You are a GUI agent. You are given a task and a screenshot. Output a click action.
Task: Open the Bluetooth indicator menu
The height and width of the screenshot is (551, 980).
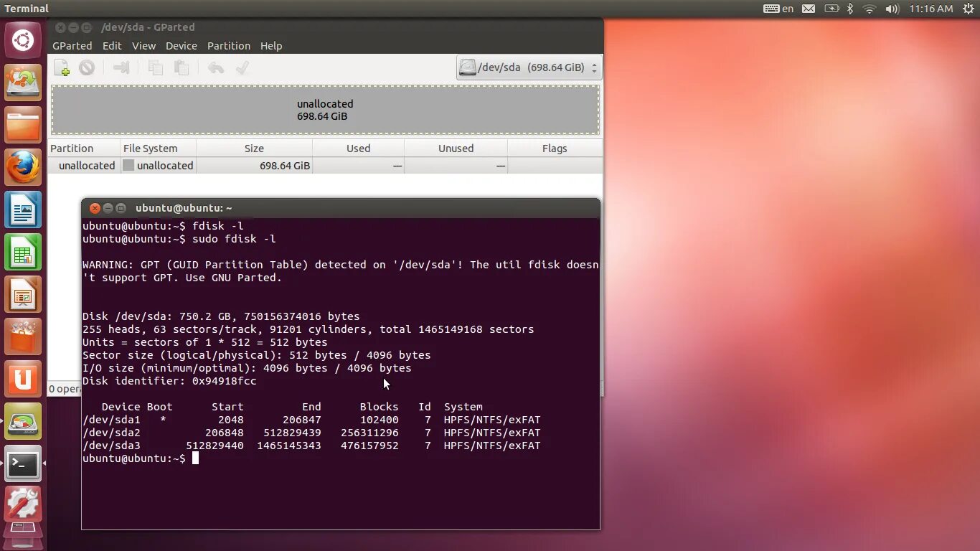pos(850,9)
